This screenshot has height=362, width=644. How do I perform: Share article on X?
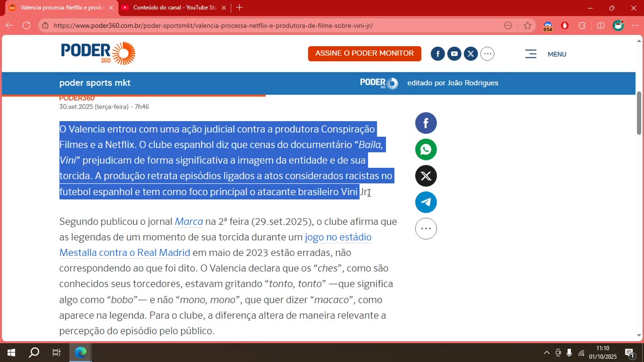click(x=426, y=176)
